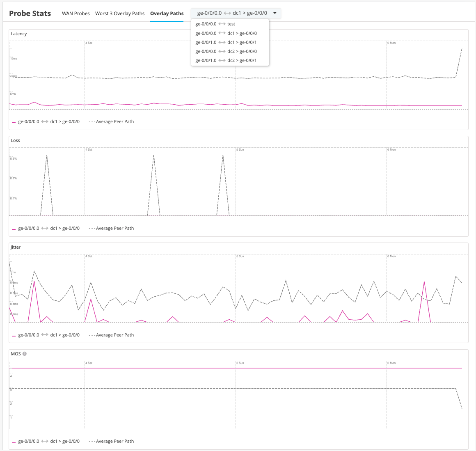Select the ge-0/0/0.0 to dc2 path entry

tap(226, 51)
